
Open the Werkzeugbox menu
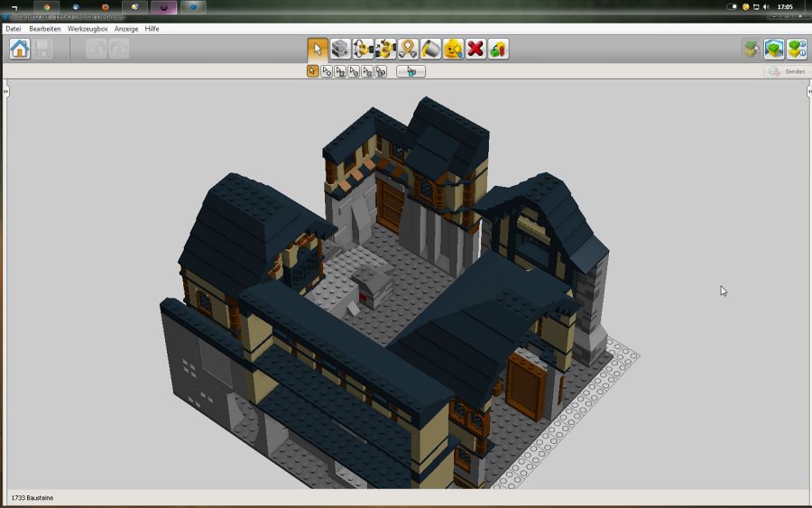(88, 29)
